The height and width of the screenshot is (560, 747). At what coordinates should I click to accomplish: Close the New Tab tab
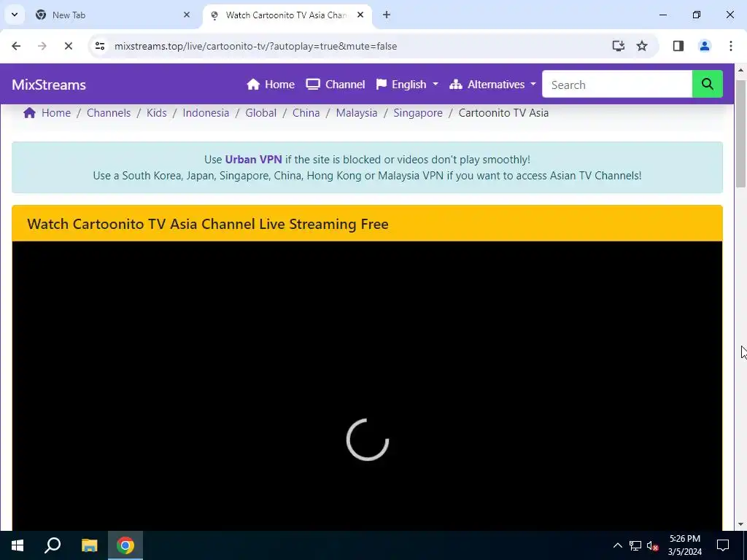tap(187, 15)
